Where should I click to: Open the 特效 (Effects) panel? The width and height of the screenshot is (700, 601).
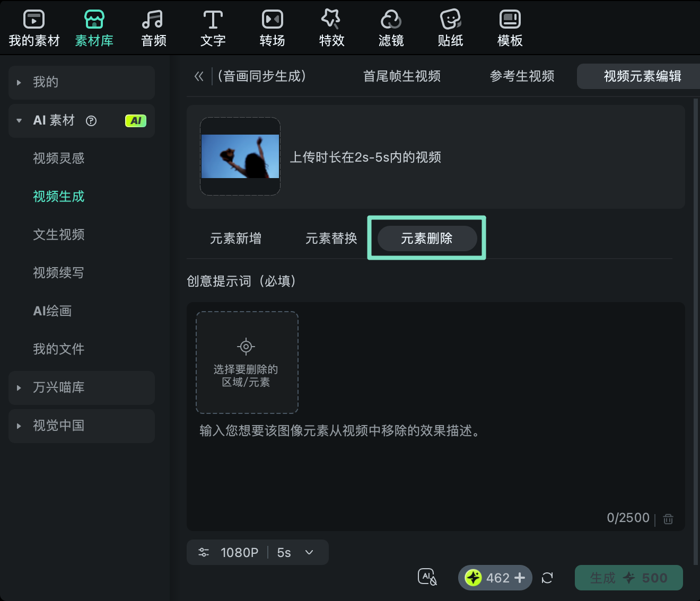click(x=331, y=26)
